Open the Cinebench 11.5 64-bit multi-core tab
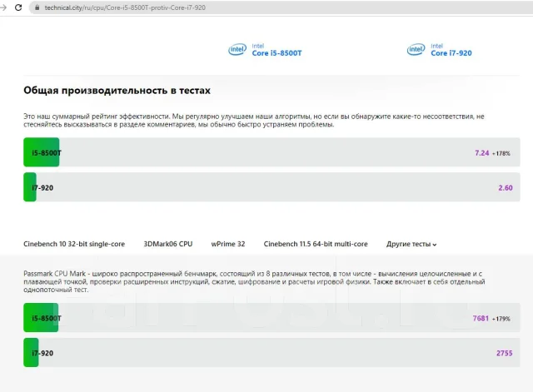 coord(316,244)
